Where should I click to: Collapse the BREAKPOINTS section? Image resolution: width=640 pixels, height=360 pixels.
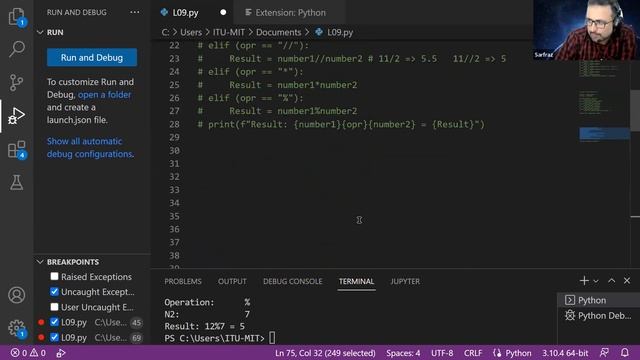(40, 262)
